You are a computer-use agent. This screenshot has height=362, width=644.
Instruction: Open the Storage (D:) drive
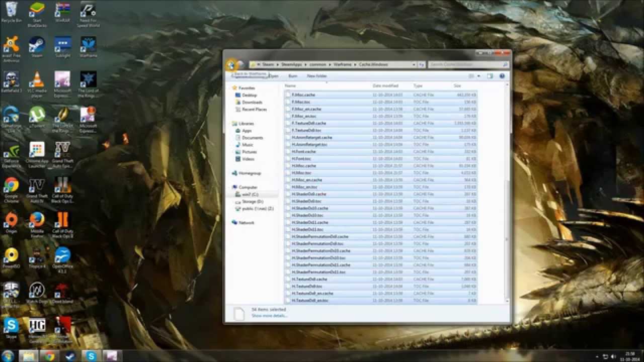point(253,202)
